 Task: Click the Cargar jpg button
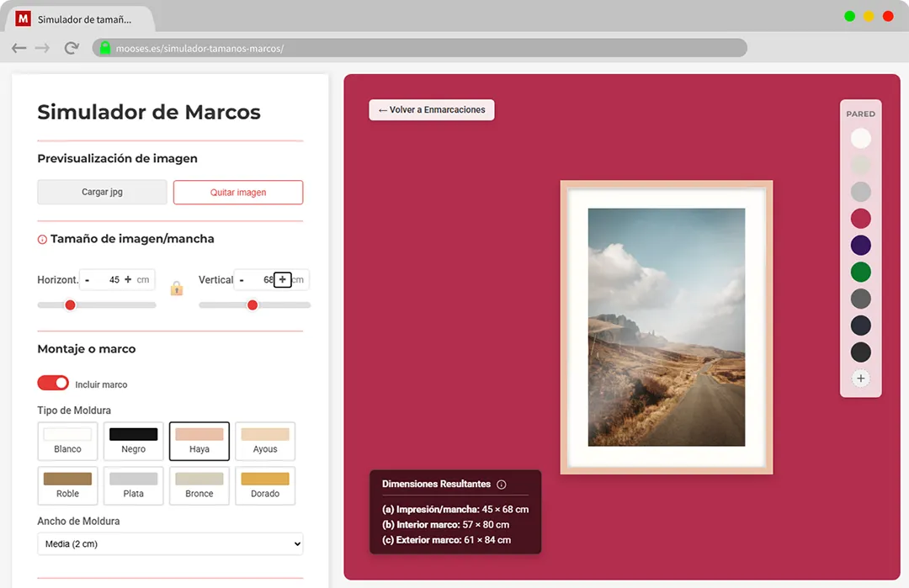[x=102, y=192]
